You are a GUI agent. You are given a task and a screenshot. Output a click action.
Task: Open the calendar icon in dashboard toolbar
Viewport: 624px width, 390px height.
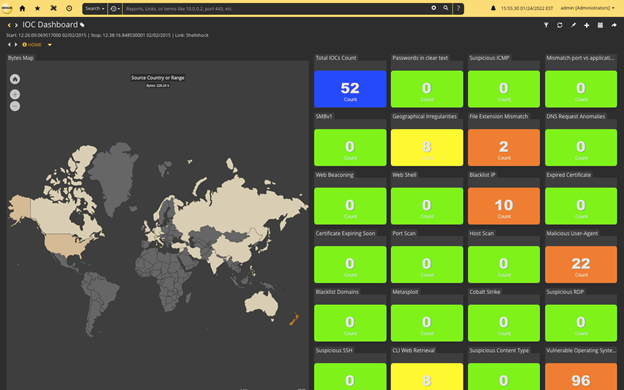click(x=600, y=25)
